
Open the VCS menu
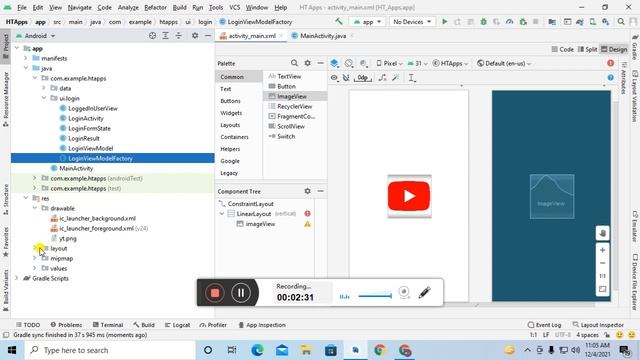coord(234,7)
